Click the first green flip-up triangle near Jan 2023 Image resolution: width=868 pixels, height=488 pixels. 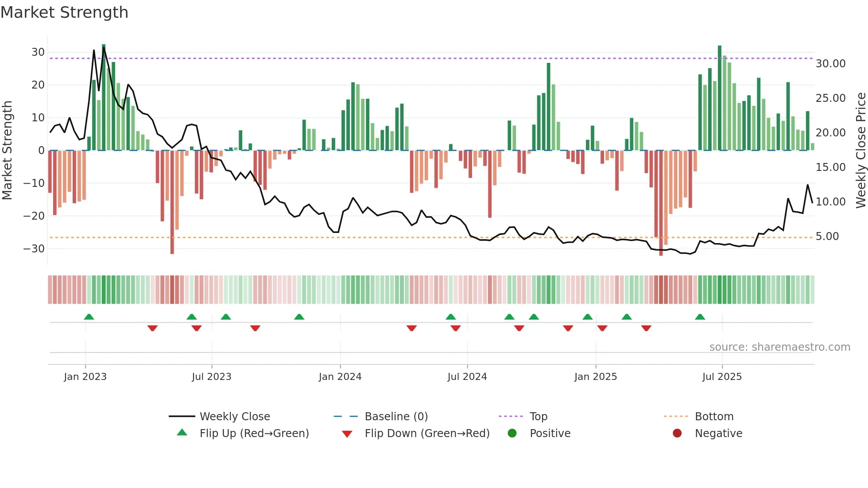click(x=89, y=317)
